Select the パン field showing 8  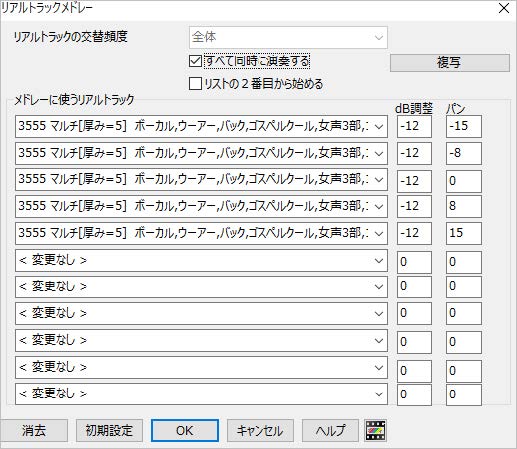coord(464,206)
